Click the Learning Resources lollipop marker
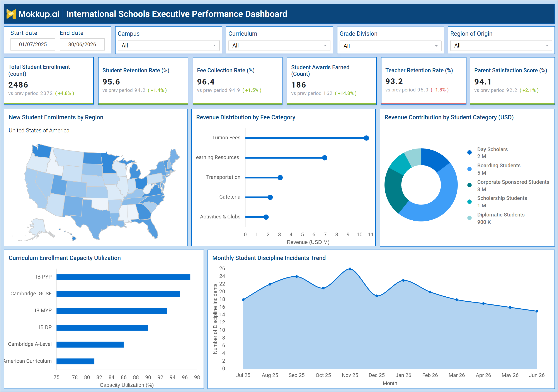Image resolution: width=558 pixels, height=392 pixels. 325,158
